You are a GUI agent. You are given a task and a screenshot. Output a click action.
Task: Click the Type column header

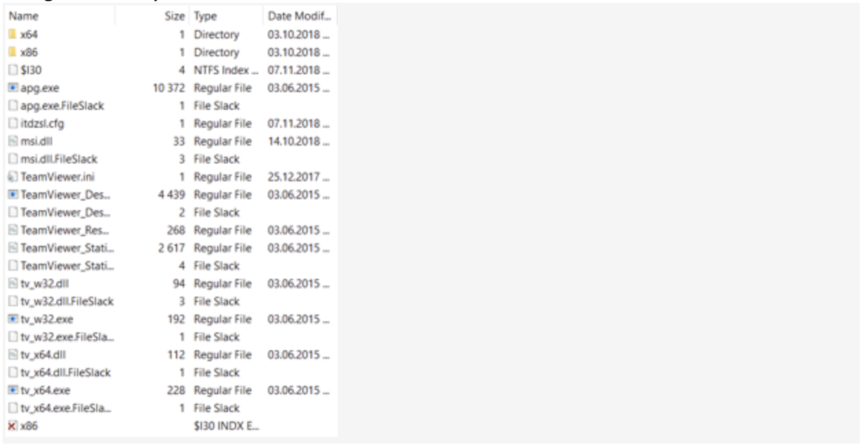click(x=226, y=16)
